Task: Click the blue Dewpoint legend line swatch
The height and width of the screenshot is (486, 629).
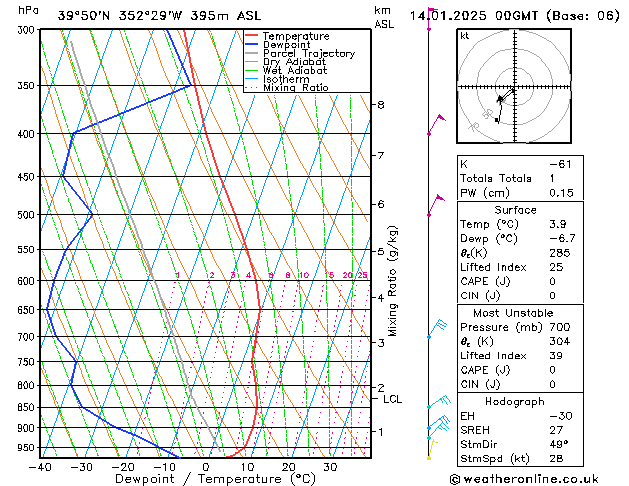Action: tap(252, 45)
